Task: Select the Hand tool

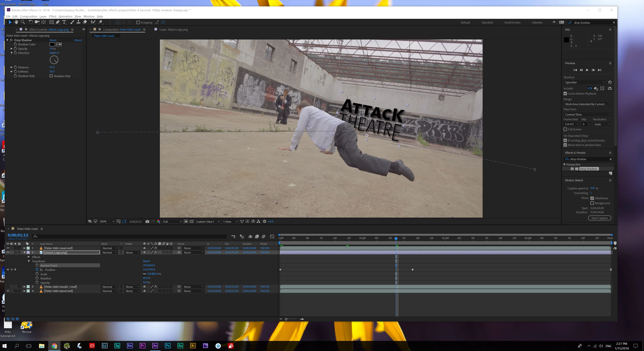Action: (x=16, y=22)
